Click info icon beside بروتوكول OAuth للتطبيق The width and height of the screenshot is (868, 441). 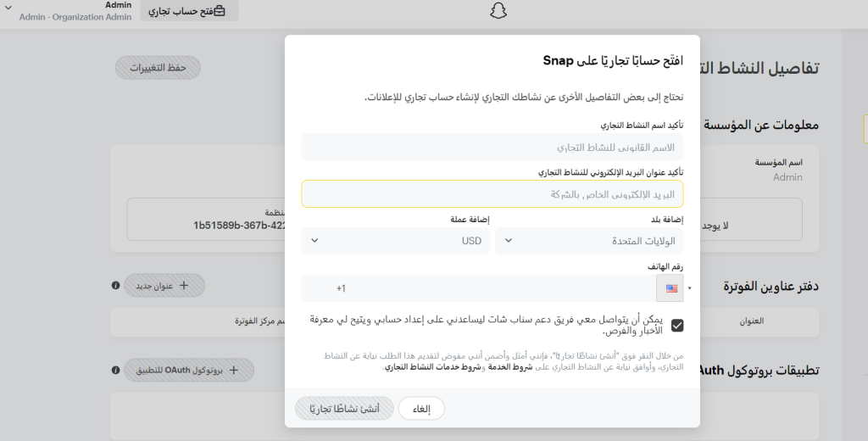pos(115,370)
